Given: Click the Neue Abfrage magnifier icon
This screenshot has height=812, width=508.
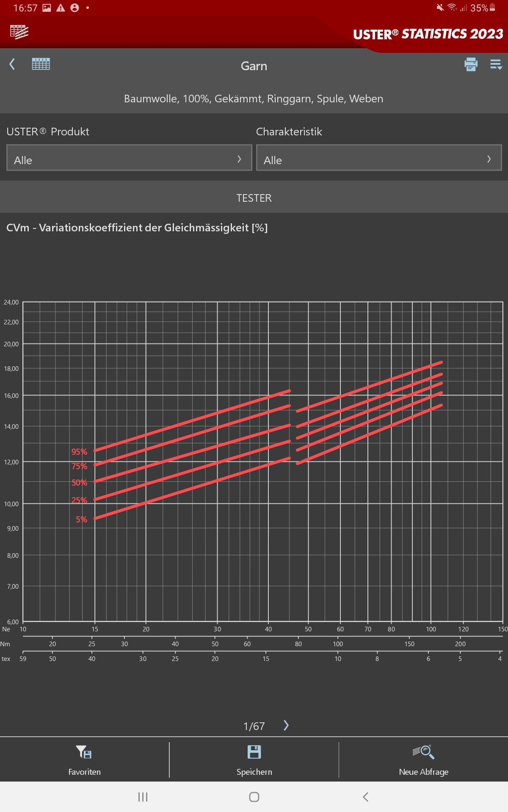Looking at the screenshot, I should [x=423, y=752].
